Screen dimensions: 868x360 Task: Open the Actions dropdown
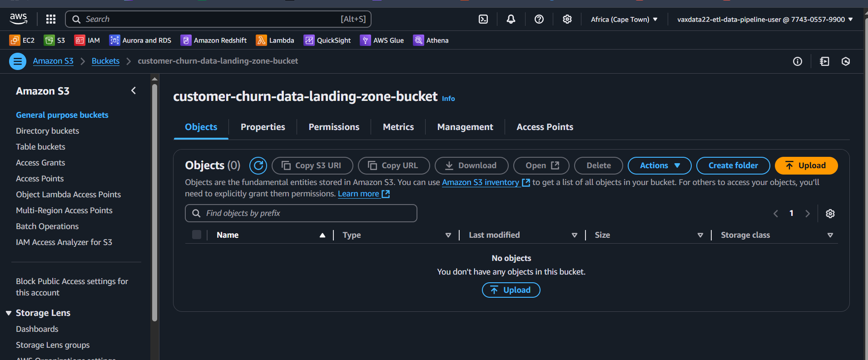pos(660,165)
